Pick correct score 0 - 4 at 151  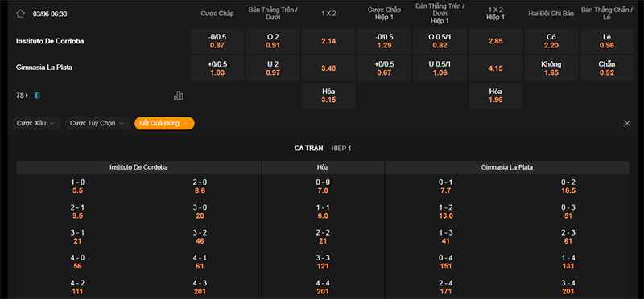(x=446, y=262)
